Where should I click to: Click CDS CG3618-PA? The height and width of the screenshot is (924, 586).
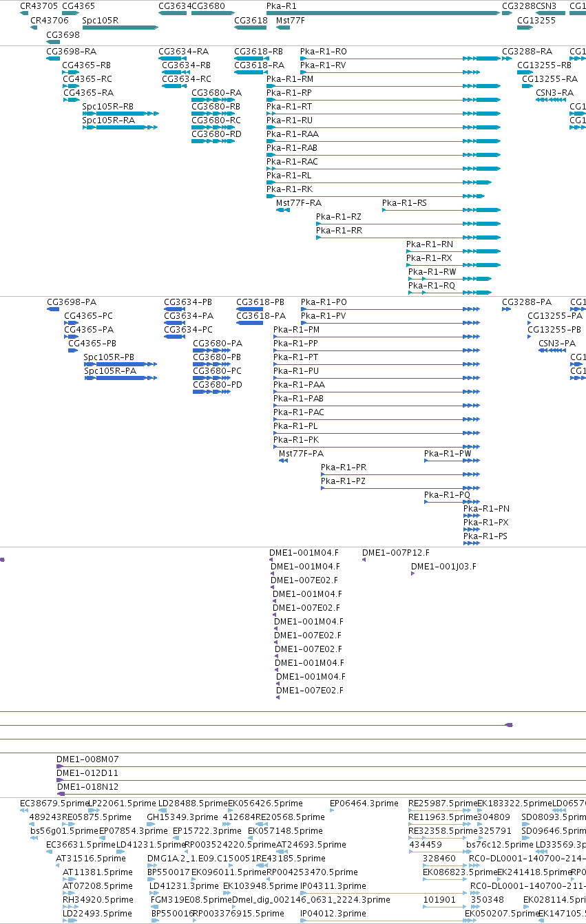point(260,315)
